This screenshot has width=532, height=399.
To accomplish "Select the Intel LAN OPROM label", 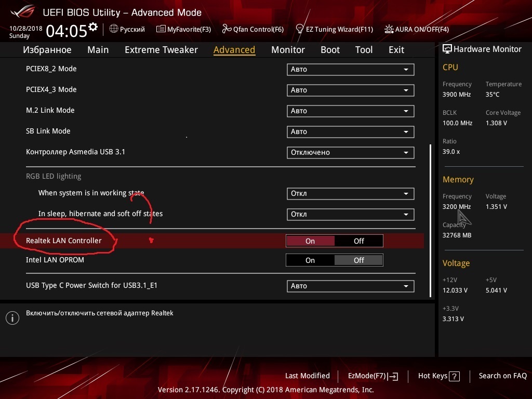I will click(55, 260).
